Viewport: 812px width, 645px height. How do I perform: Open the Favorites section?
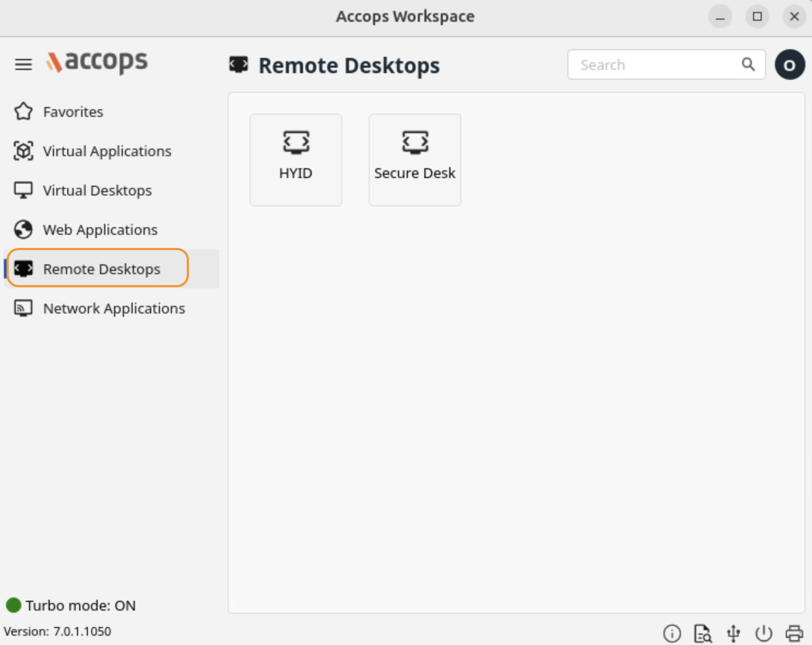pos(73,112)
